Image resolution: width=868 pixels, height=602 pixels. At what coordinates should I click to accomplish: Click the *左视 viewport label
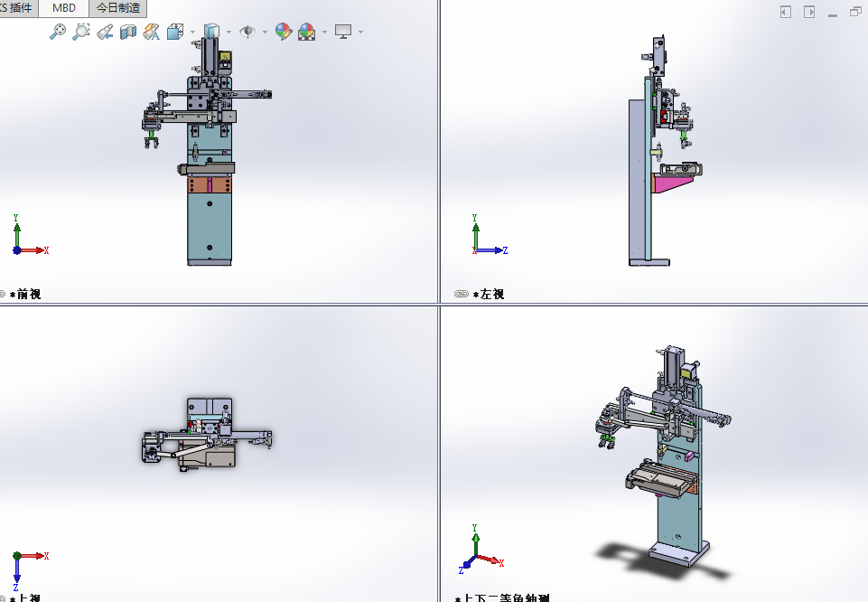coord(489,294)
